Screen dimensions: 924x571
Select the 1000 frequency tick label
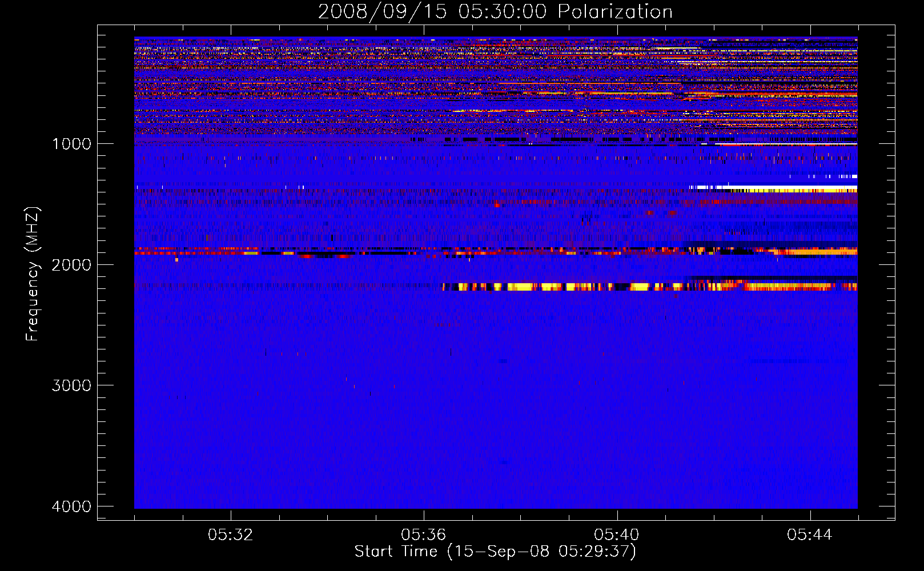coord(71,144)
